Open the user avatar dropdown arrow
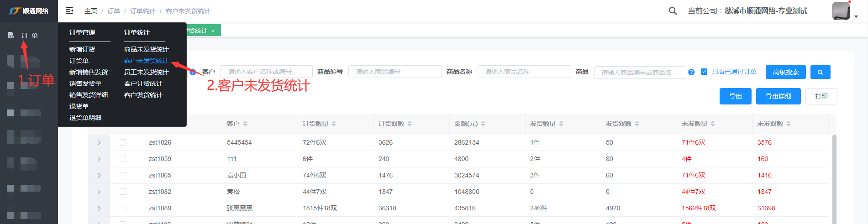Image resolution: width=868 pixels, height=224 pixels. tap(856, 16)
